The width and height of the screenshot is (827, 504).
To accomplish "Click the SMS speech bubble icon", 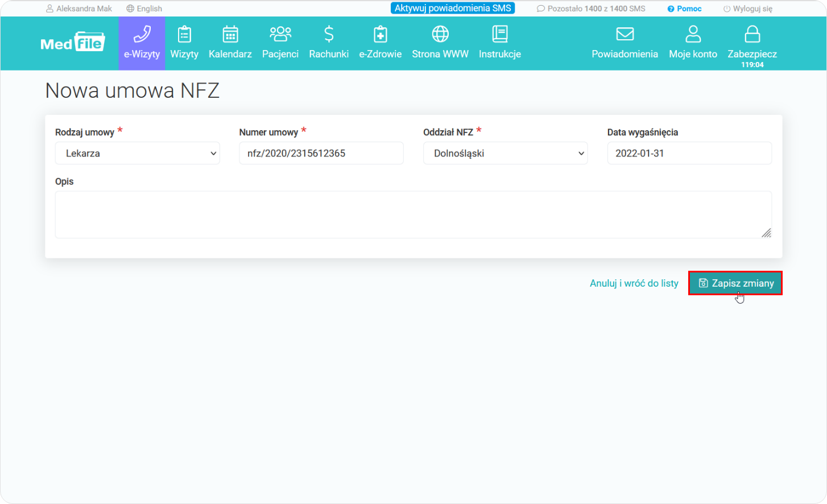I will 541,9.
